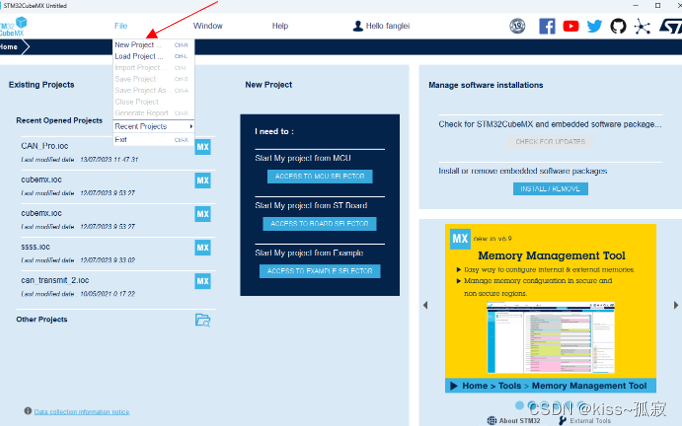Open the YouTube icon
This screenshot has width=682, height=426.
[571, 26]
